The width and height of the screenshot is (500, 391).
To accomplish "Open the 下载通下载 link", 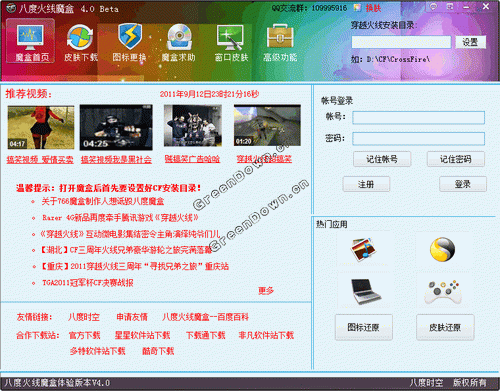I will coord(206,335).
